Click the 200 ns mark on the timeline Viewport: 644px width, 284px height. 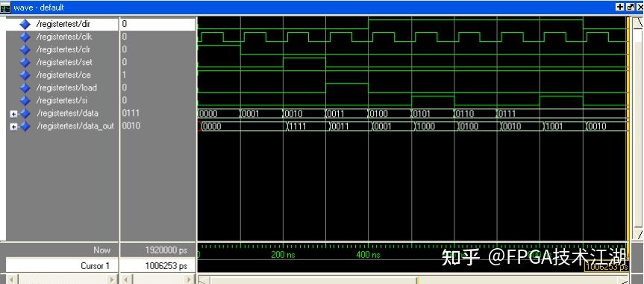pos(283,255)
